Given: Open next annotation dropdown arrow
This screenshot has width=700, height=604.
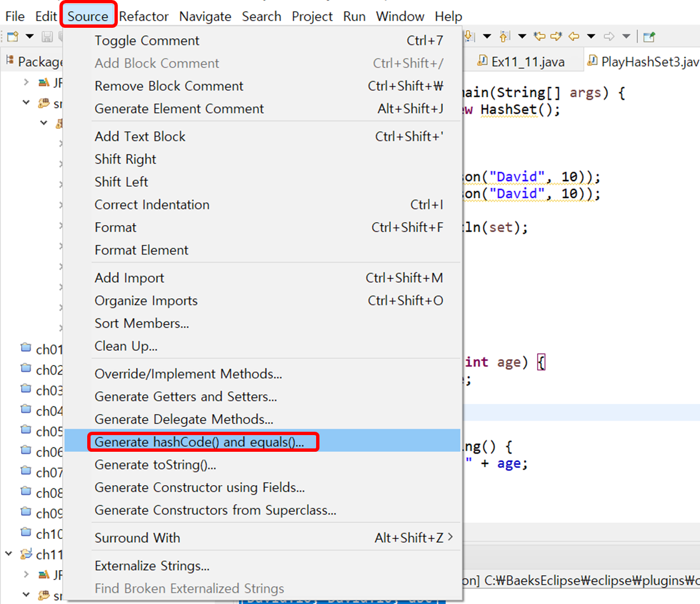Looking at the screenshot, I should click(x=487, y=37).
